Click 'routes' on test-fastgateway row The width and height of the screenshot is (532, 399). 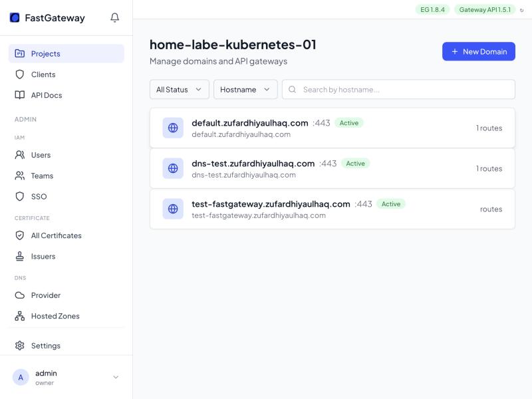click(x=491, y=209)
